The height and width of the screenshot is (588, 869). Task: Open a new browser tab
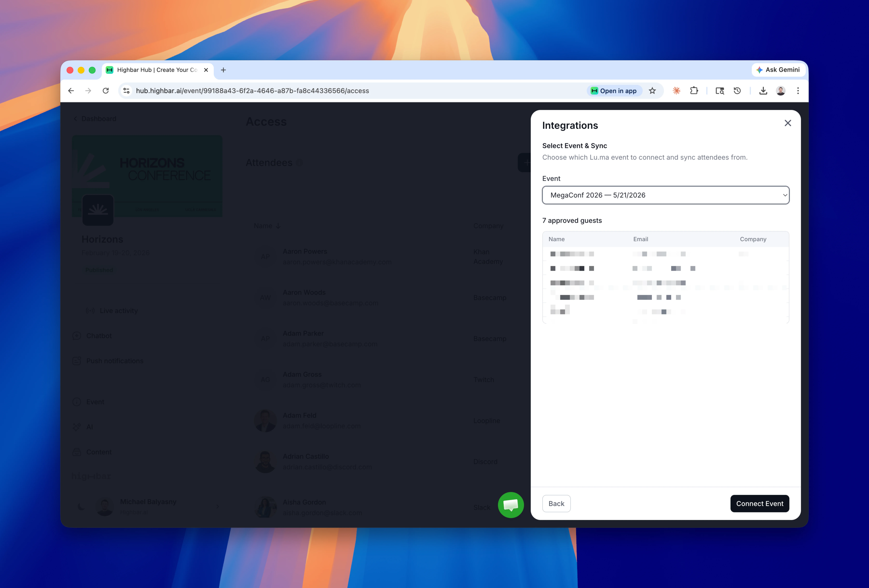pos(223,70)
